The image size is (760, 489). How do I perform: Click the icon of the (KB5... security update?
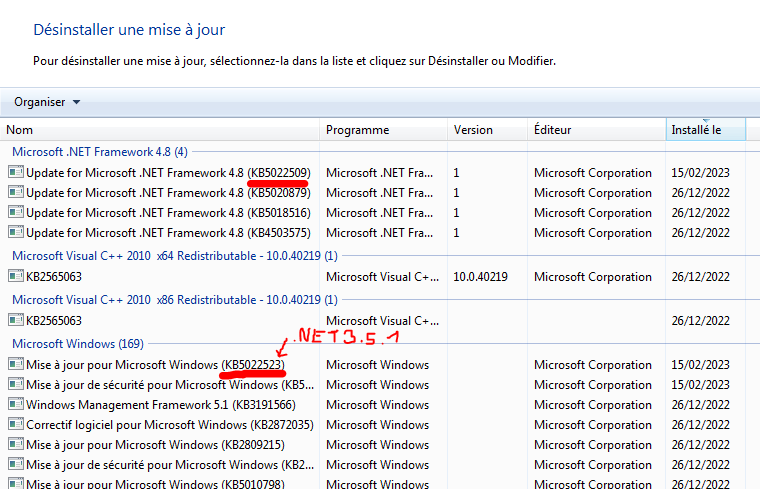tap(16, 384)
